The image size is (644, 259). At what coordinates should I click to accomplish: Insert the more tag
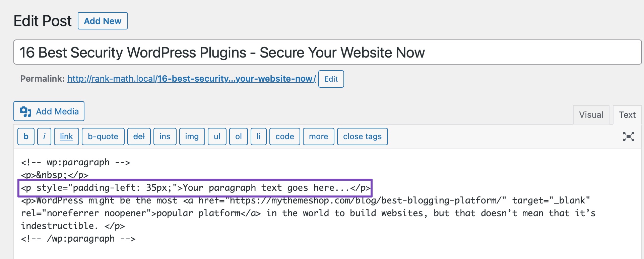coord(319,137)
